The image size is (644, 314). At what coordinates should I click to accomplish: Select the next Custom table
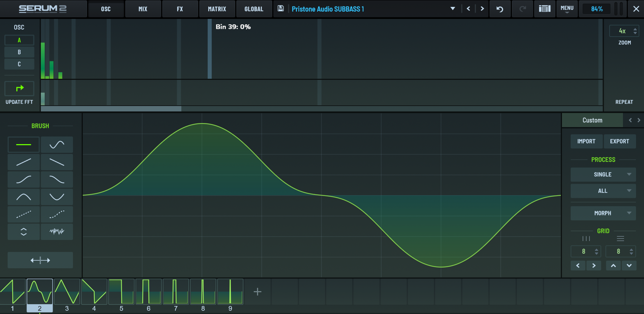click(639, 120)
